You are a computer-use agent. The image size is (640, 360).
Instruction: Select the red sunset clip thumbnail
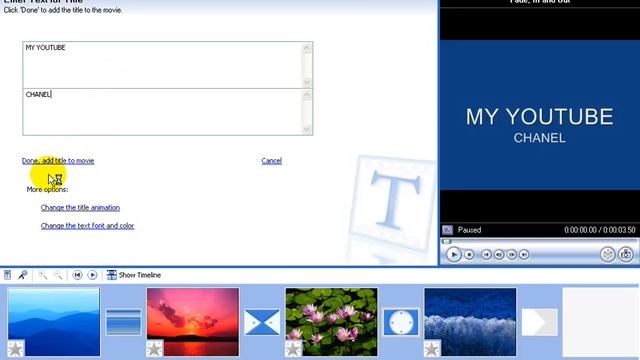[x=193, y=322]
